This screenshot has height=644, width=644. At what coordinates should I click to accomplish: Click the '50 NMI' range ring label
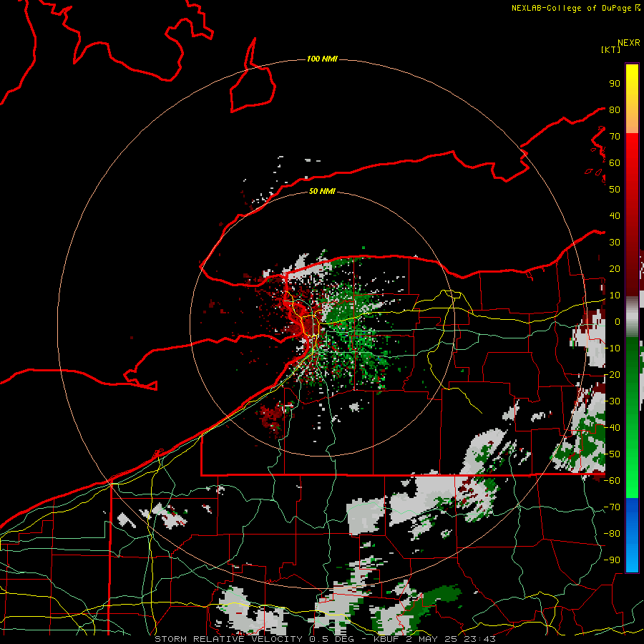[x=322, y=191]
